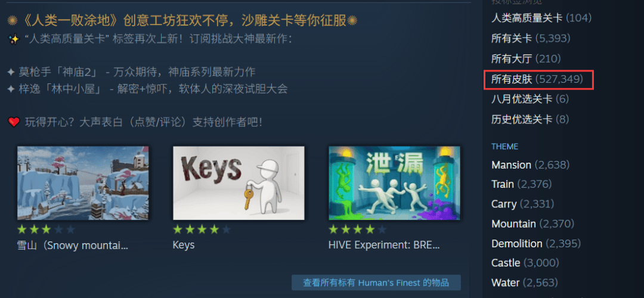The image size is (644, 298).
Task: Select 所有大厅 (210) tag filter
Action: [x=526, y=58]
